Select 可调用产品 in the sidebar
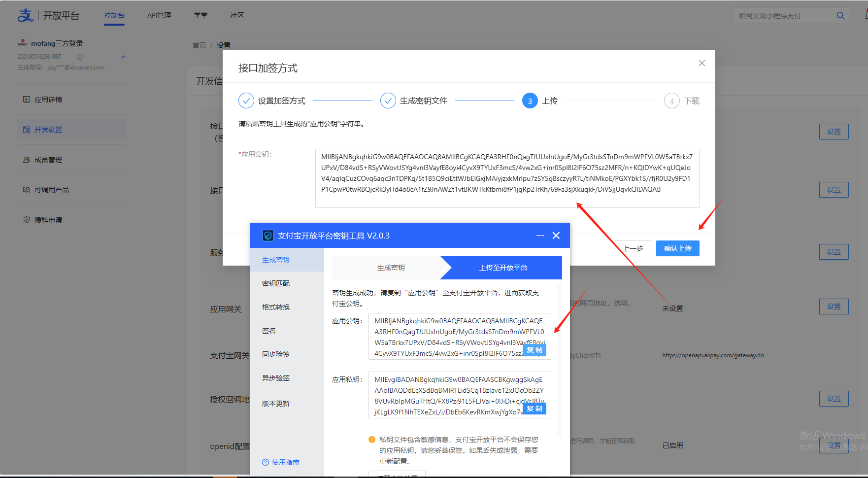This screenshot has height=478, width=868. pyautogui.click(x=72, y=190)
